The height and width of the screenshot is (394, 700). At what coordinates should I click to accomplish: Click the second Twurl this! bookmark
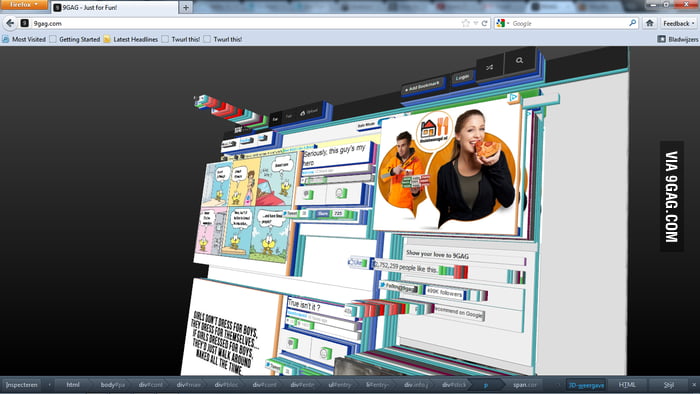point(223,39)
